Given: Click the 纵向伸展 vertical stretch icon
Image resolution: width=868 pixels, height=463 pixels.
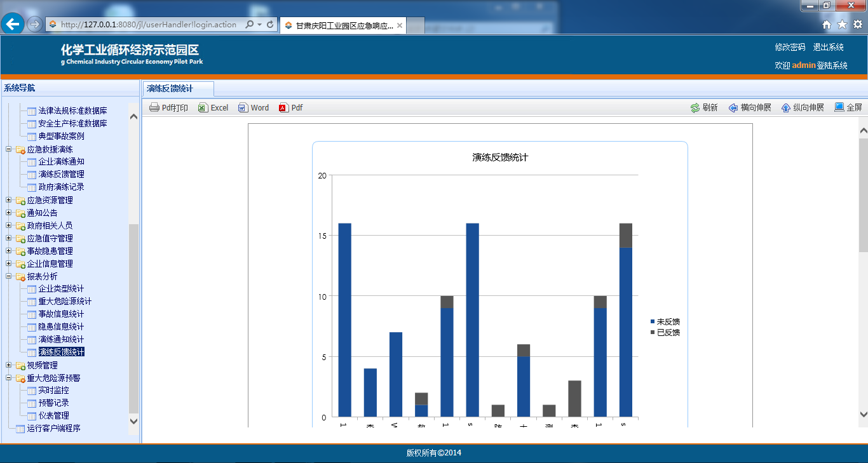Looking at the screenshot, I should coord(786,108).
